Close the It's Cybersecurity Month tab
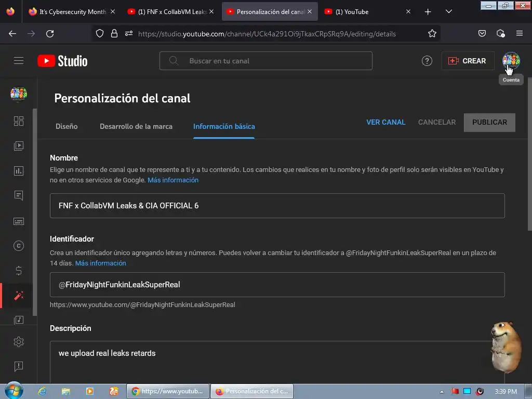The width and height of the screenshot is (532, 399). coord(113,11)
